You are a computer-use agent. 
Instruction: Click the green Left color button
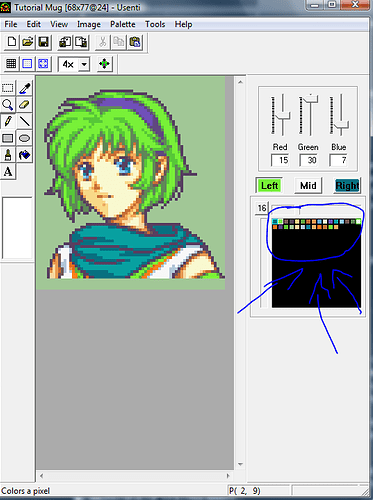(269, 185)
